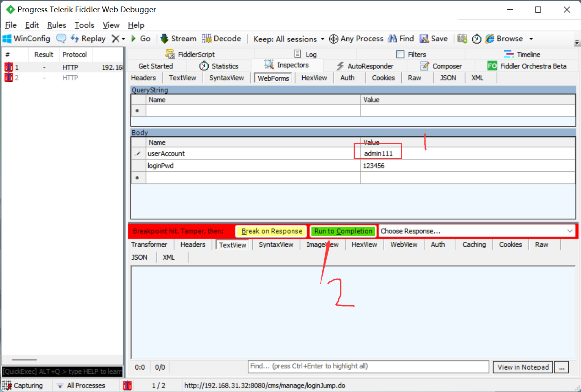Resume sessions with Go

141,39
